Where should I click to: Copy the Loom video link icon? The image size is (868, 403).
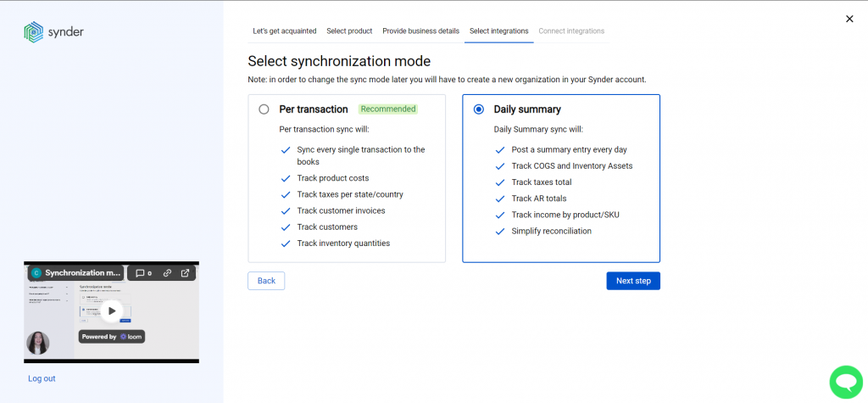pos(167,272)
